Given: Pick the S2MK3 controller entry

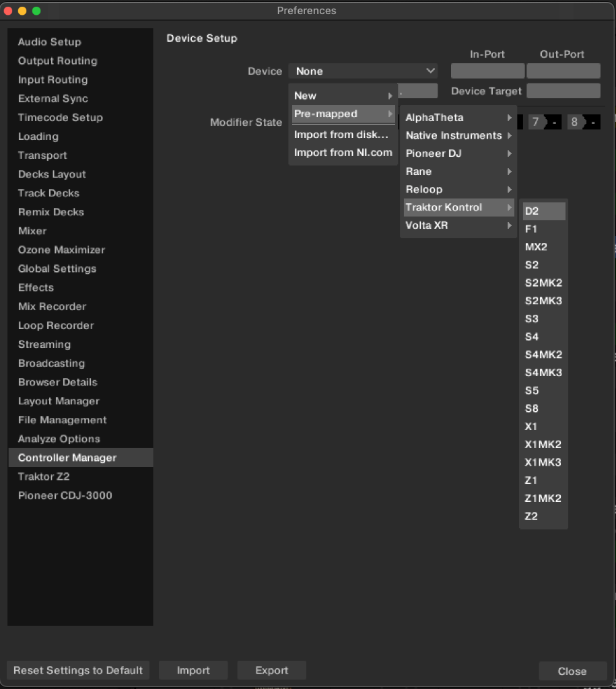Looking at the screenshot, I should coord(544,301).
